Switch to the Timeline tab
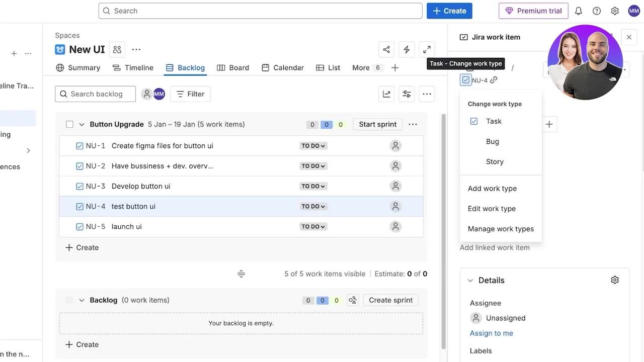Screen dimensions: 644x362 [x=133, y=67]
